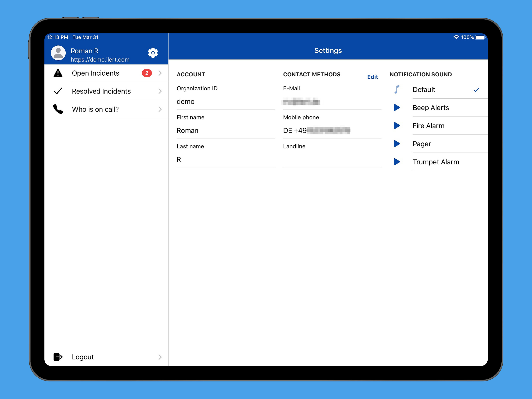
Task: Open Who is on call? menu item
Action: coord(106,109)
